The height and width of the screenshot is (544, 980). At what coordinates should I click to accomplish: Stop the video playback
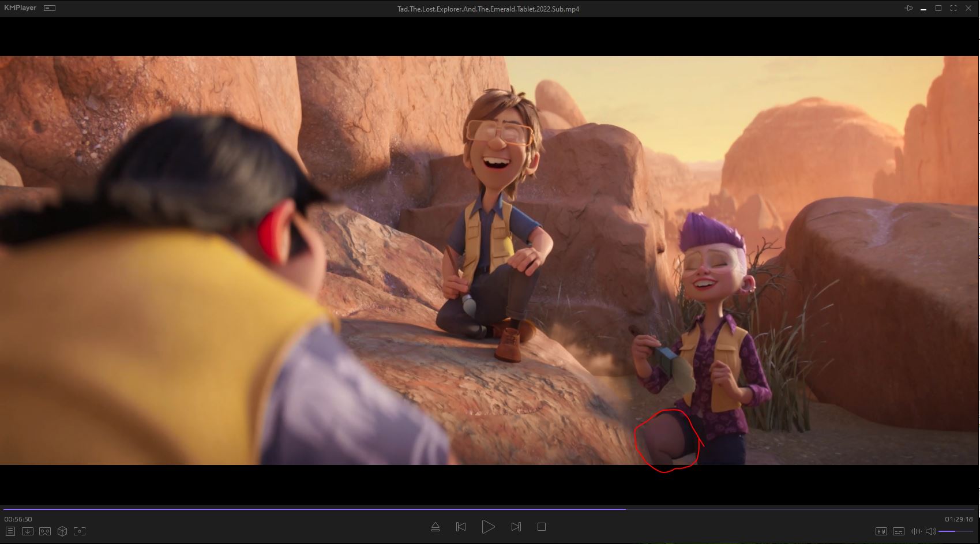click(x=541, y=527)
